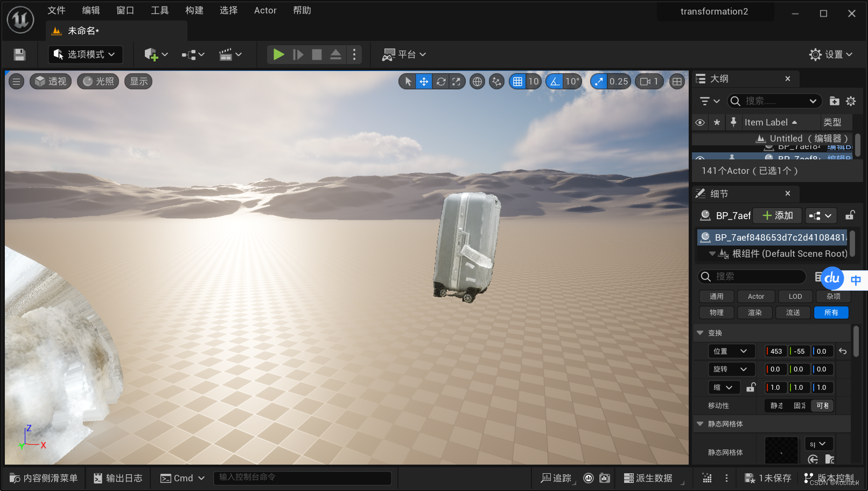Image resolution: width=868 pixels, height=491 pixels.
Task: Click the surface snapping icon
Action: pos(496,81)
